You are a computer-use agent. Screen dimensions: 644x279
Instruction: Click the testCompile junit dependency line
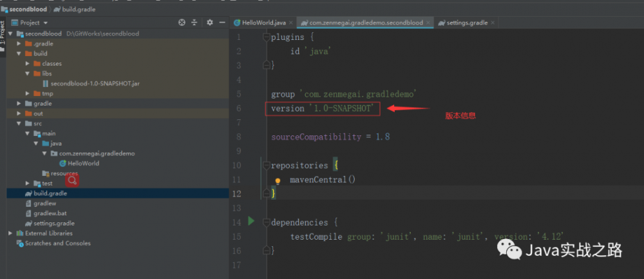pos(427,236)
